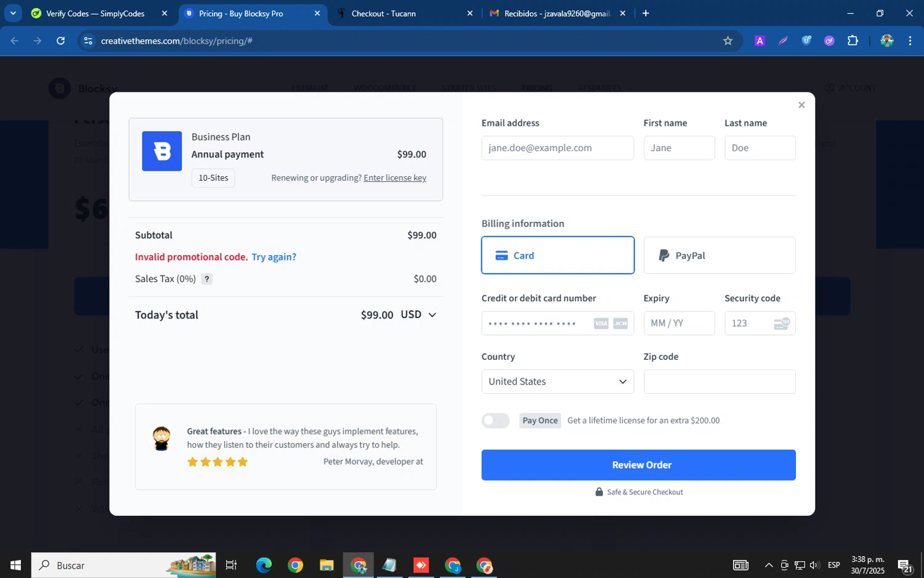The width and height of the screenshot is (924, 578).
Task: Open the Windows notification center
Action: click(906, 565)
